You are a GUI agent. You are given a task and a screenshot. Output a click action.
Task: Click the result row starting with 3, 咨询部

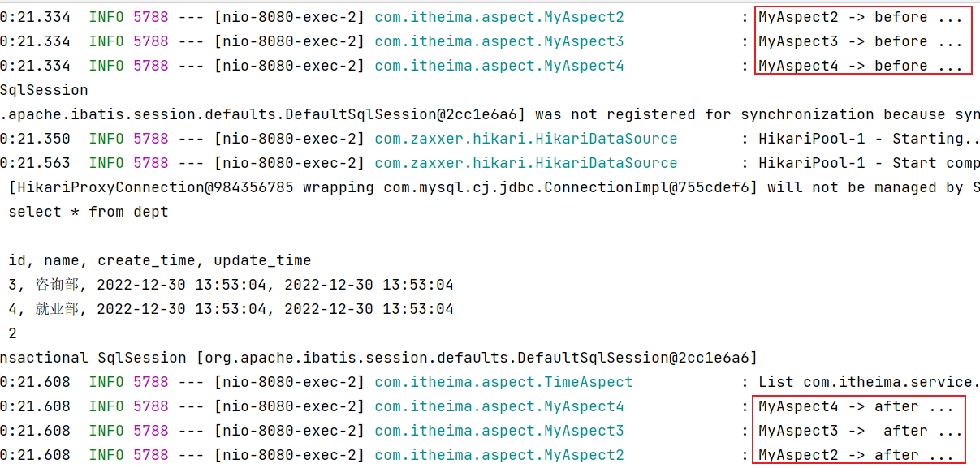(x=231, y=285)
